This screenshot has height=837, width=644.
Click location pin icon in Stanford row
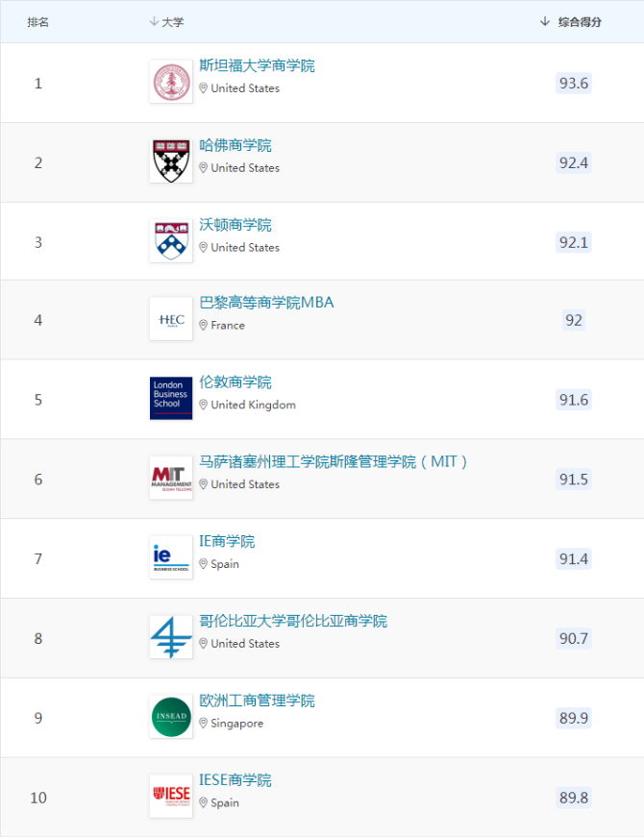204,88
